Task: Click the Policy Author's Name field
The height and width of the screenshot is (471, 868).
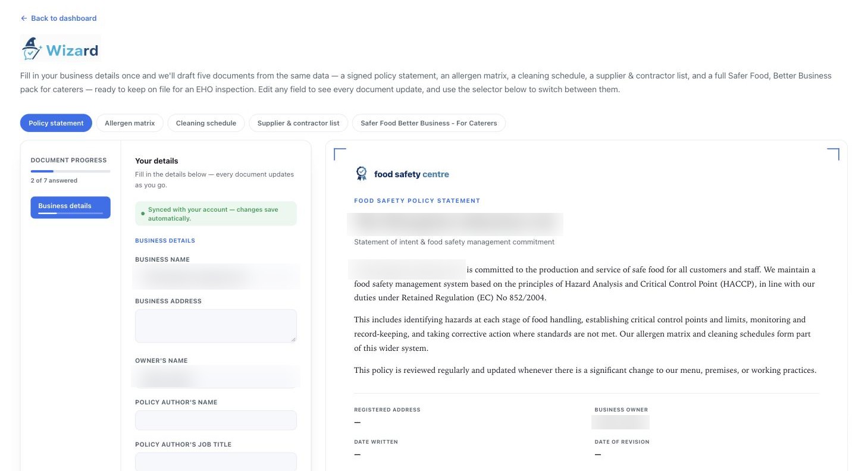Action: point(216,420)
